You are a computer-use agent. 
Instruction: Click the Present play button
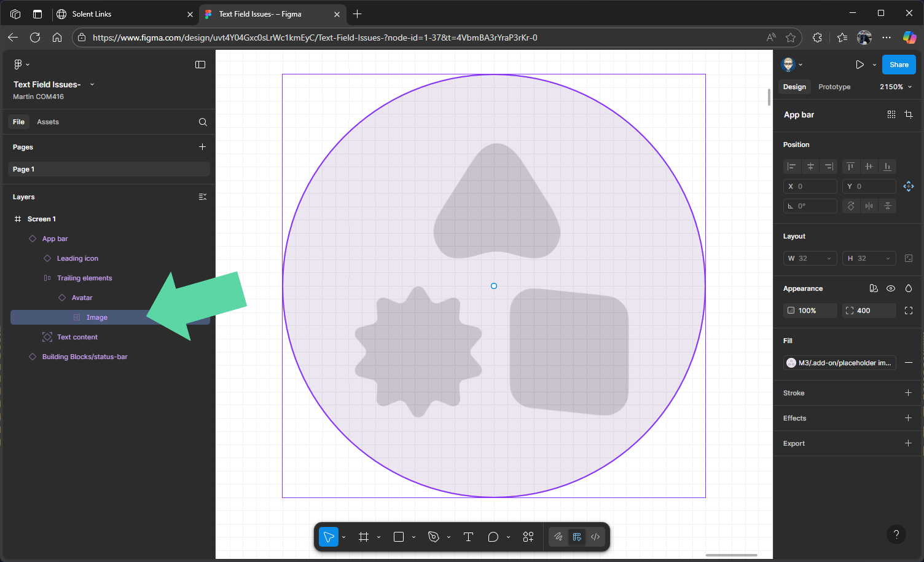pyautogui.click(x=859, y=65)
